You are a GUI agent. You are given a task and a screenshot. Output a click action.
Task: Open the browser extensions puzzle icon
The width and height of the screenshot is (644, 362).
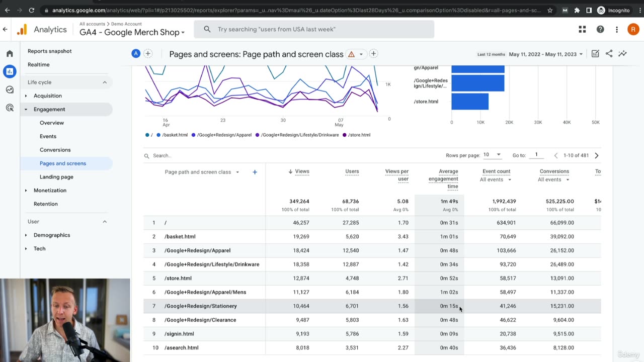click(577, 10)
